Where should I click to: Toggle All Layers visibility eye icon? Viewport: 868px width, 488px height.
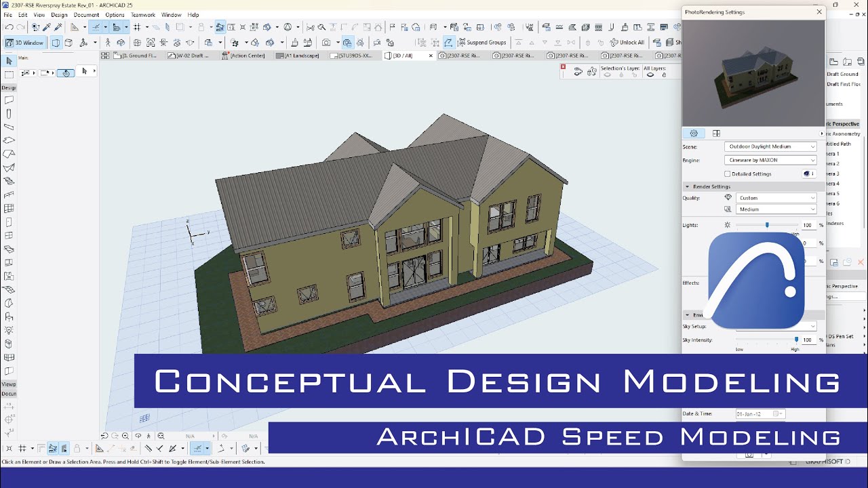650,75
